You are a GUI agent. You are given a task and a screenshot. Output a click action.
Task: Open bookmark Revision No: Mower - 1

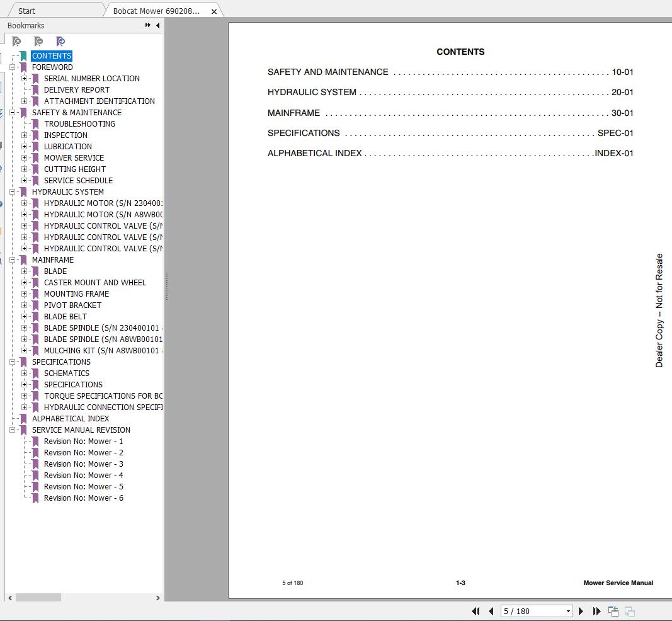click(x=83, y=442)
